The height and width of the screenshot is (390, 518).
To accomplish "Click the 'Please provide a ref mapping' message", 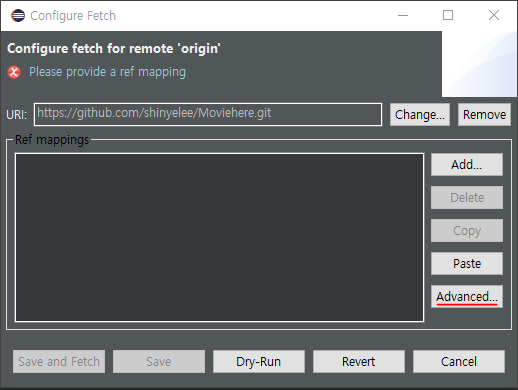I will coord(107,72).
